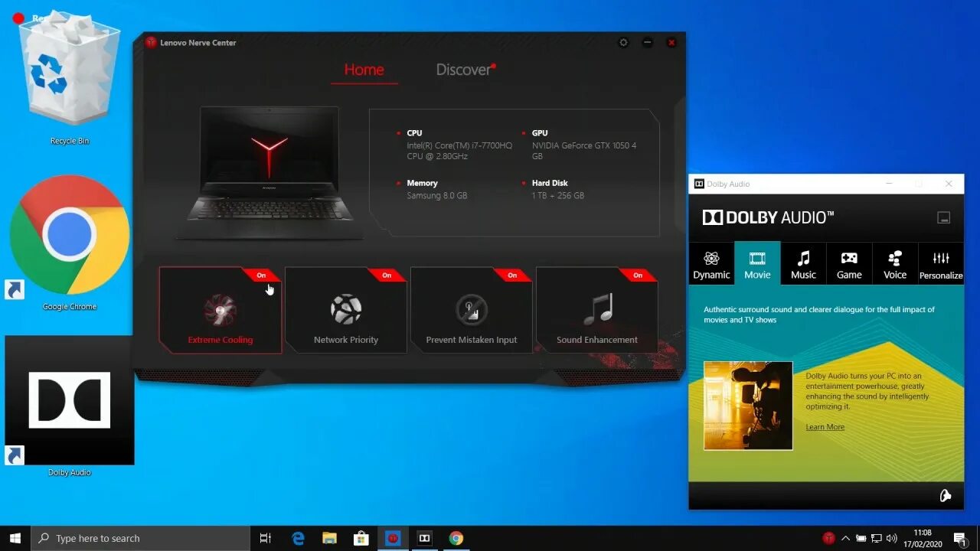Click the red Lenovo tray icon

[x=828, y=538]
